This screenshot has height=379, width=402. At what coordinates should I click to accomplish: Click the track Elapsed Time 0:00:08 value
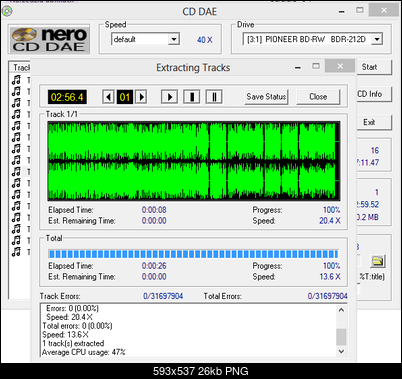(x=154, y=210)
